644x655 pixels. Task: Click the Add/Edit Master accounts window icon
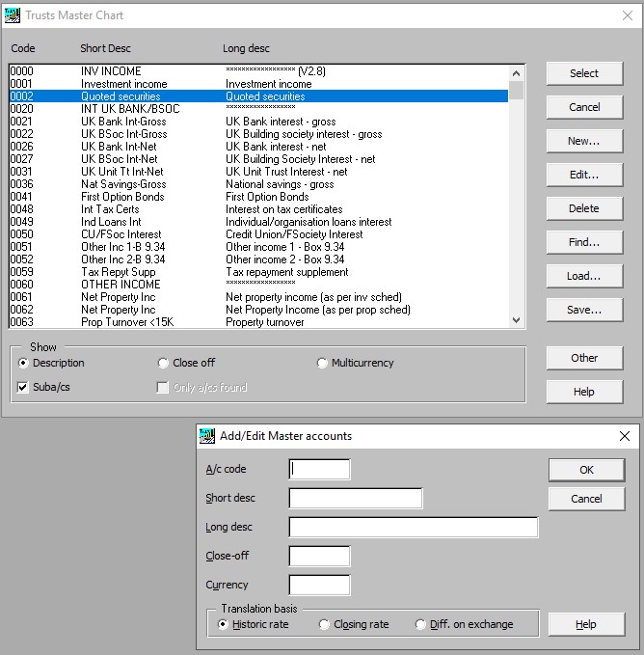click(x=207, y=436)
